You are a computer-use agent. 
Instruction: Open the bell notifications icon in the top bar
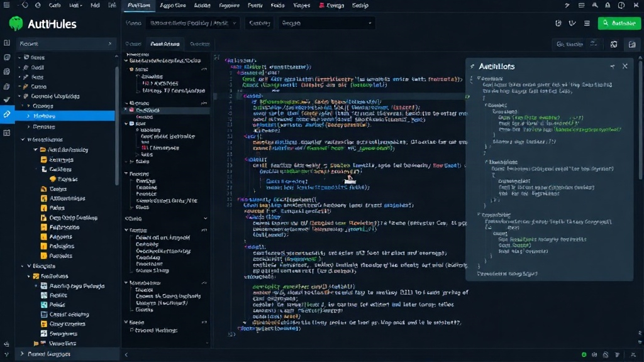click(608, 5)
